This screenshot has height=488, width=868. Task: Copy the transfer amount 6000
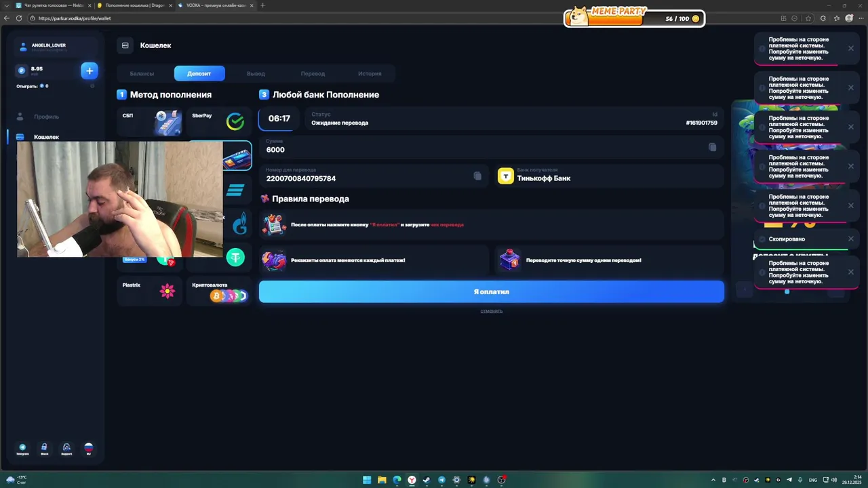click(x=712, y=147)
